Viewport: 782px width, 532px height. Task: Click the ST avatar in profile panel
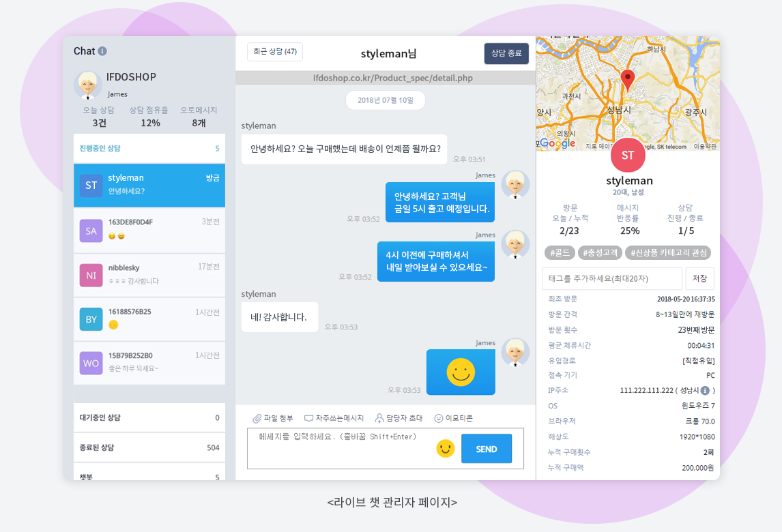point(628,155)
